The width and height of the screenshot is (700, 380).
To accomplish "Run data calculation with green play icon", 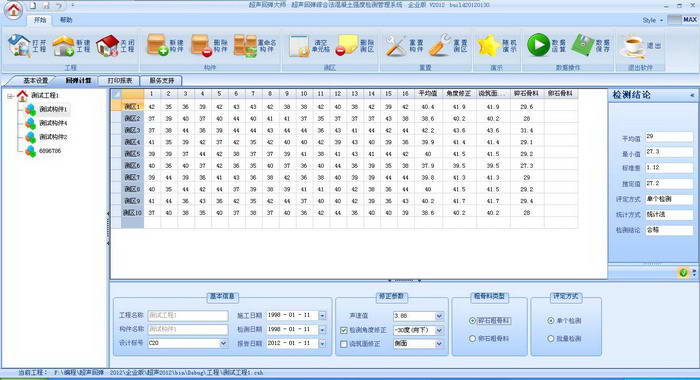I will tap(538, 45).
